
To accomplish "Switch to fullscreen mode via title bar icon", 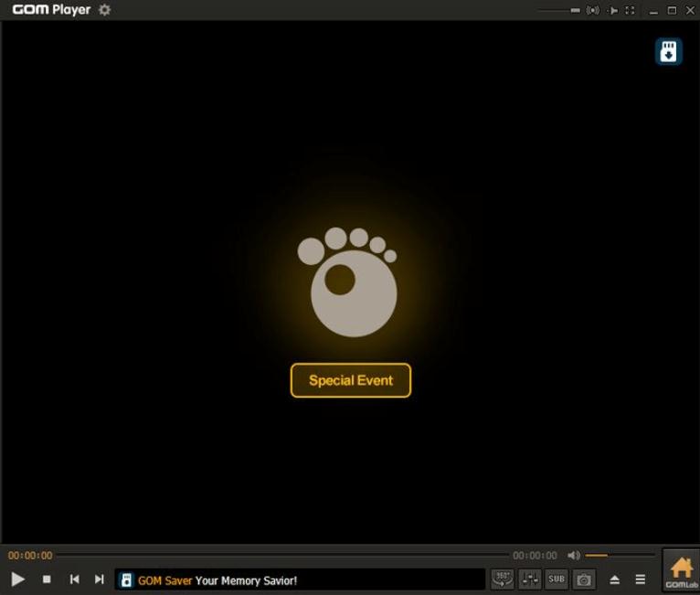I will 630,10.
